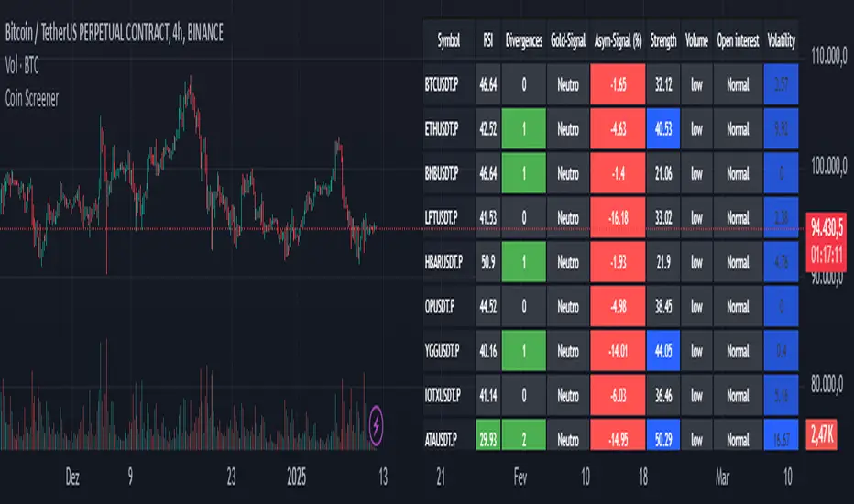Screen dimensions: 854x504
Task: Select the Coin Screener indicator label
Action: (x=32, y=99)
